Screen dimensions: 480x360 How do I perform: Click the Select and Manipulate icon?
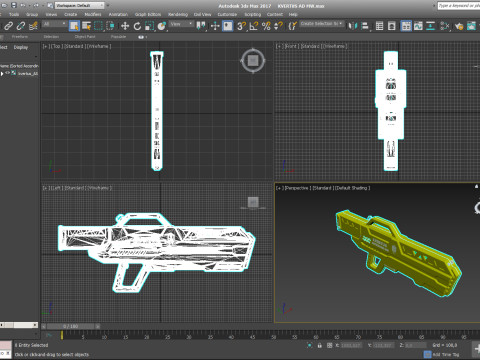[x=215, y=26]
